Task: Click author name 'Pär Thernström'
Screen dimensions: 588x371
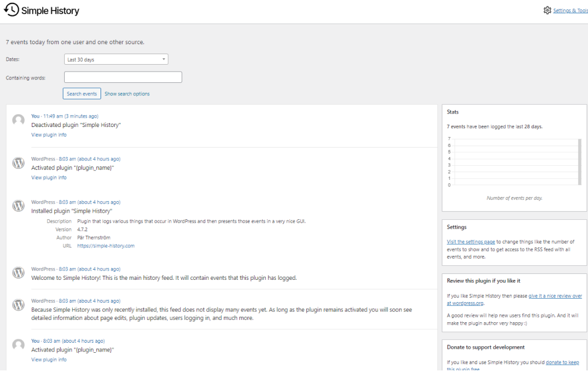Action: (x=93, y=238)
